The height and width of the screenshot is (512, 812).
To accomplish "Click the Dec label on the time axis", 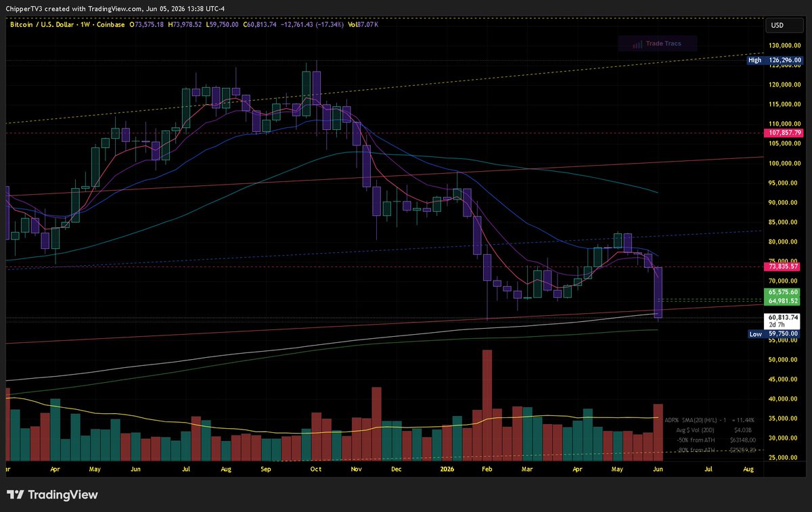I will [396, 468].
